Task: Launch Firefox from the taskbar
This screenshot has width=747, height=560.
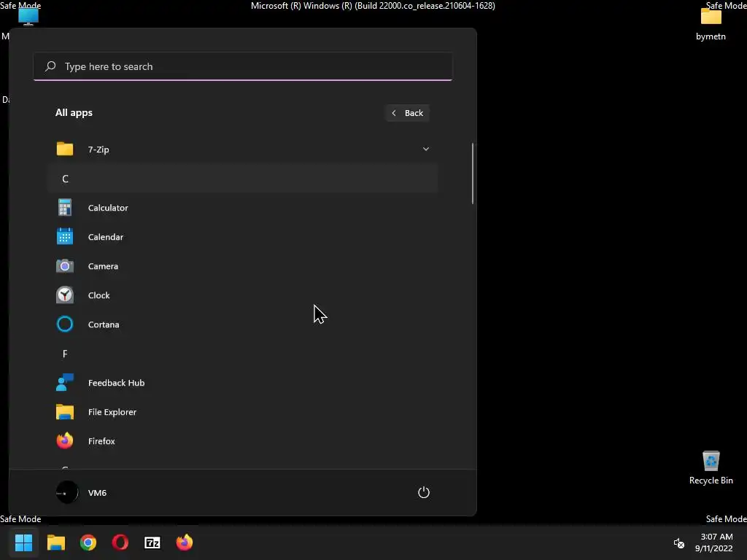Action: click(x=185, y=542)
